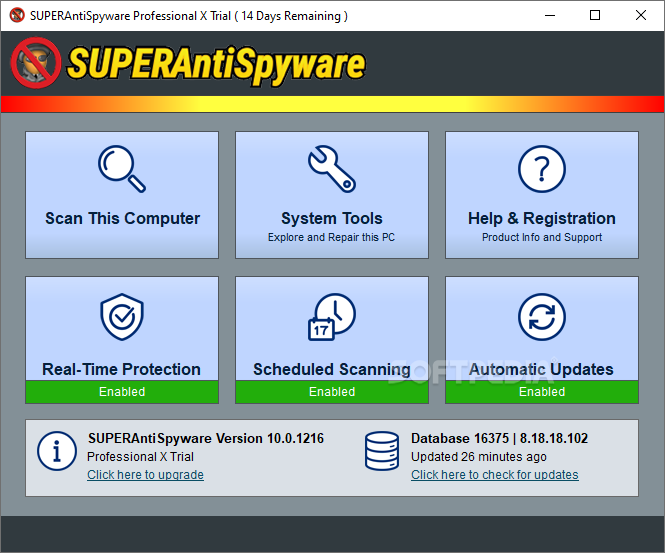
Task: Toggle Scheduled Scanning Enabled status bar
Action: pos(332,391)
